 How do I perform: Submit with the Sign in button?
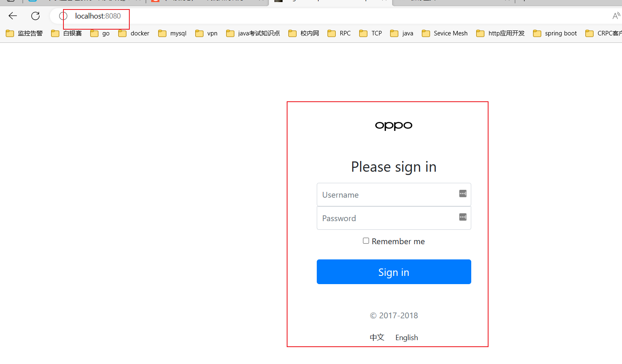(394, 272)
